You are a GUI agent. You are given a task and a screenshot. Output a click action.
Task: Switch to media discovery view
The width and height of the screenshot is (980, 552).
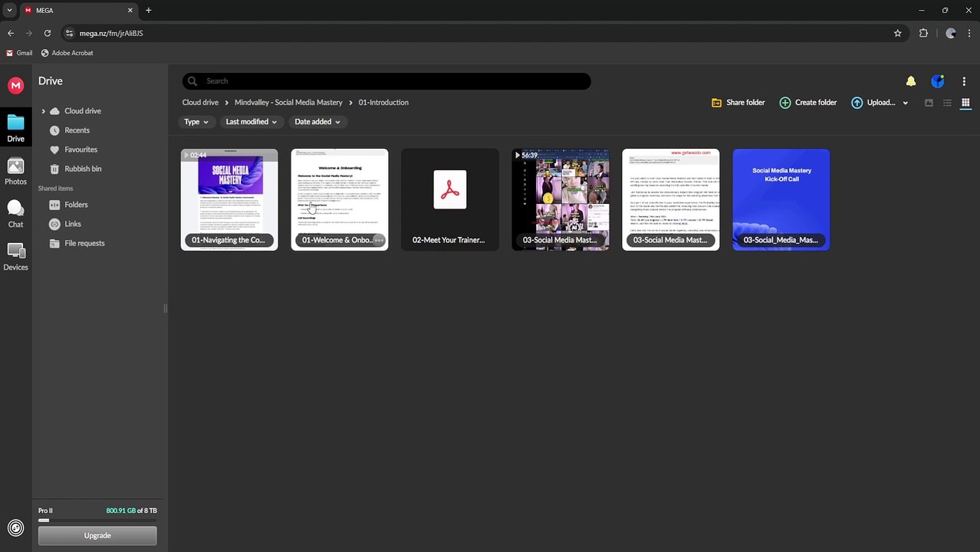click(929, 103)
